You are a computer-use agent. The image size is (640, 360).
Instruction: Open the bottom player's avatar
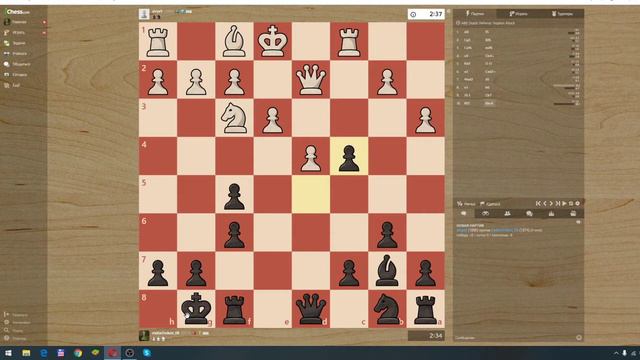144,336
